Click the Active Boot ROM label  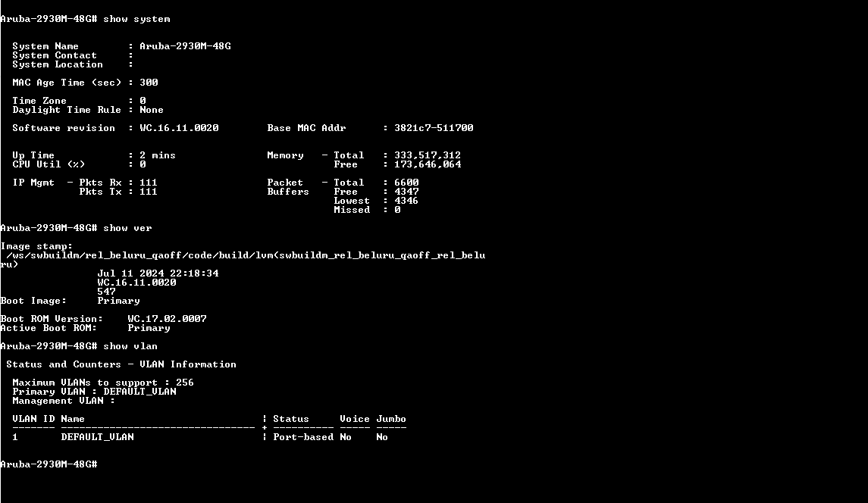point(49,327)
